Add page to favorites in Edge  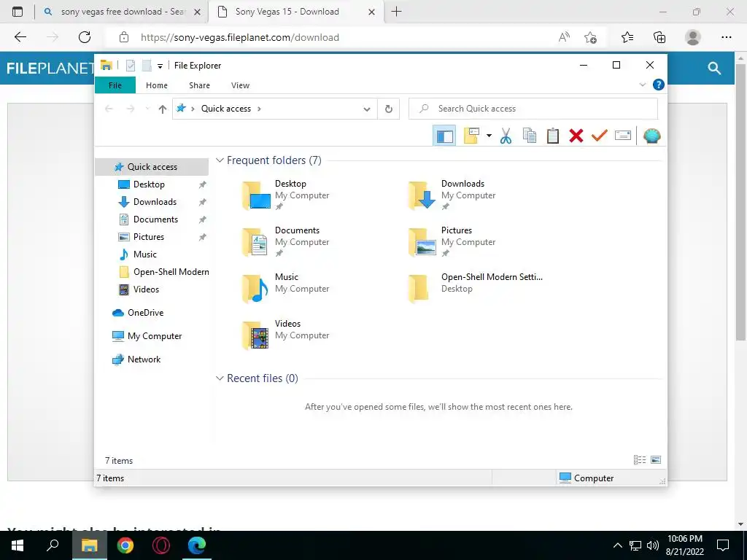pyautogui.click(x=590, y=37)
